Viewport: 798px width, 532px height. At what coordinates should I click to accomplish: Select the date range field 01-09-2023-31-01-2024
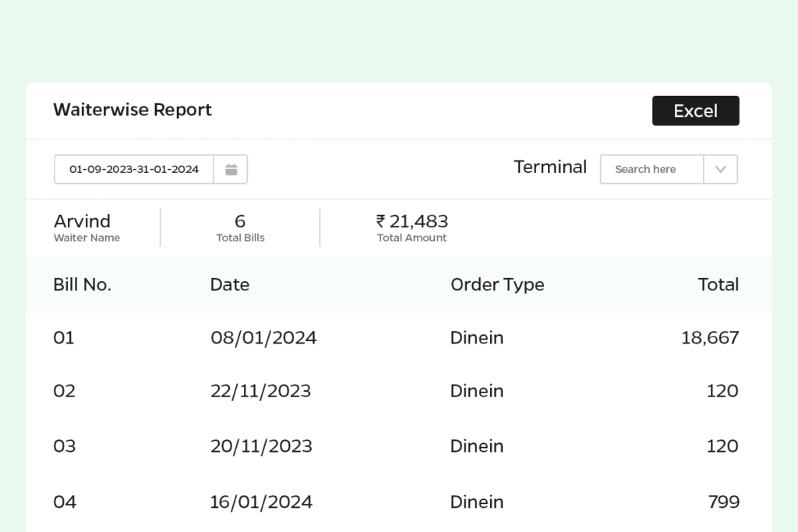pyautogui.click(x=134, y=169)
